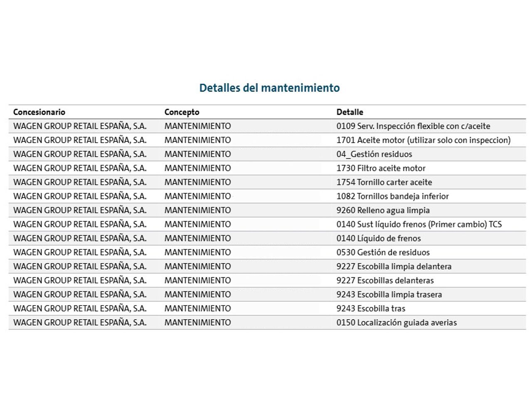532x399 pixels.
Task: Click the Detalle column header
Action: tap(350, 112)
